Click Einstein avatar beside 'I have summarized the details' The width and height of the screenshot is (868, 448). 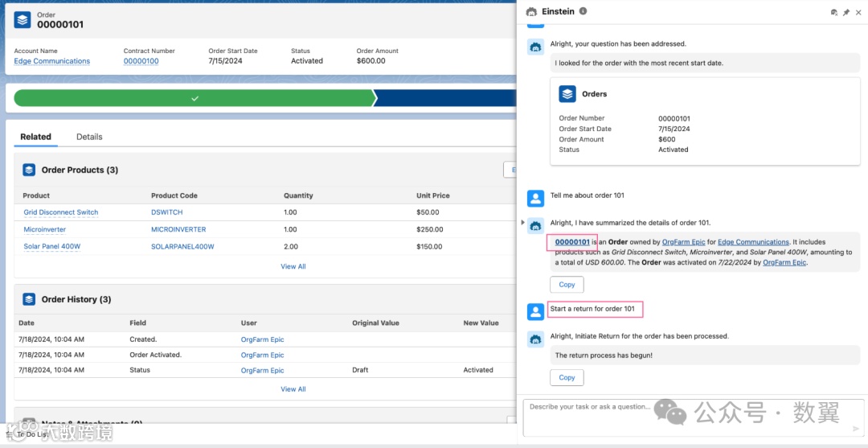(534, 225)
